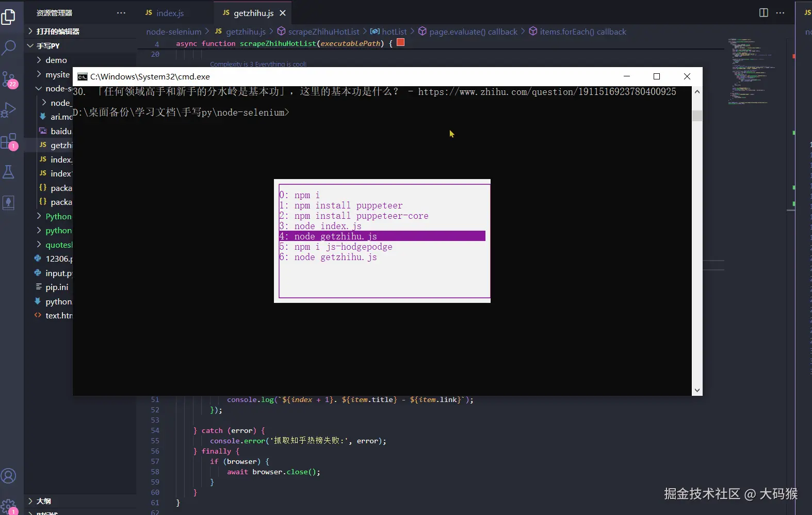This screenshot has width=812, height=515.
Task: Expand the first Python folder in the tree
Action: pos(54,217)
